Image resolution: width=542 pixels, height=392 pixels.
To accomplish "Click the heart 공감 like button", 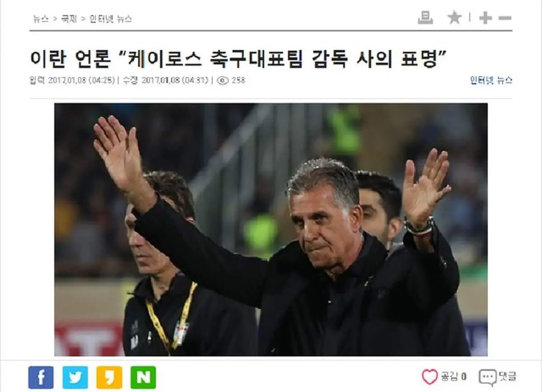I will coord(444,376).
